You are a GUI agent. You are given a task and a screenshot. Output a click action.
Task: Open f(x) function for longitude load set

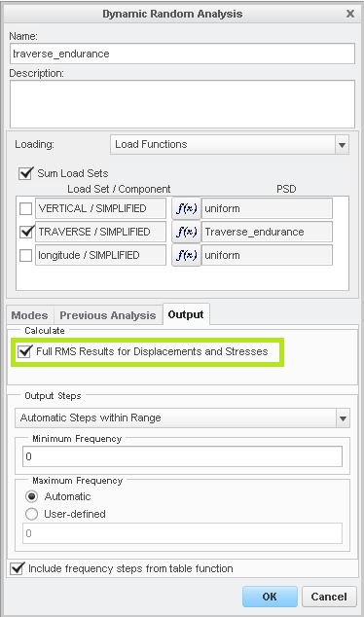click(x=186, y=255)
